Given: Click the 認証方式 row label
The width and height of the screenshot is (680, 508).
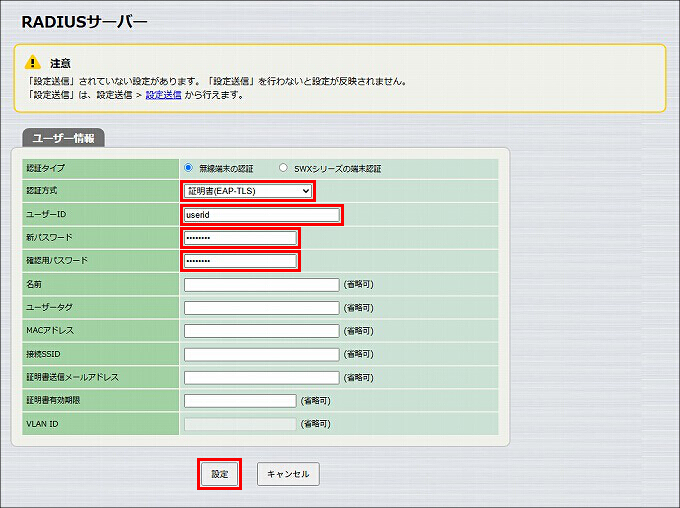Looking at the screenshot, I should [42, 190].
